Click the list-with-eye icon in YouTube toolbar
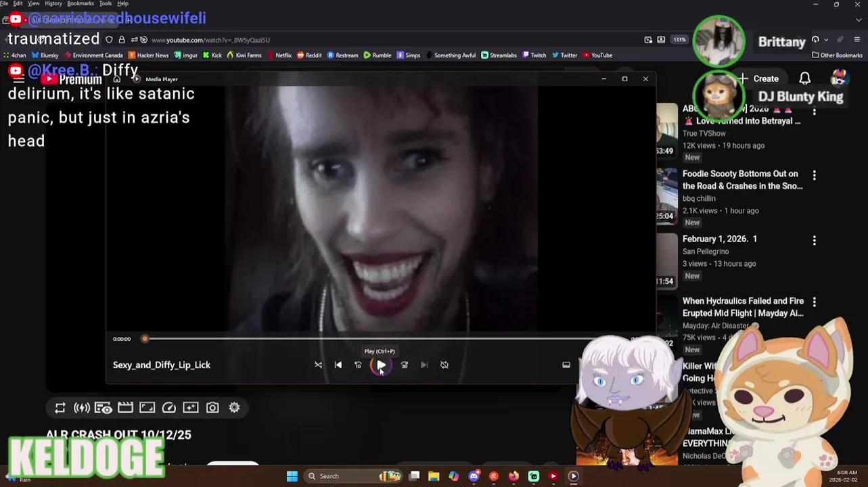 [x=104, y=407]
